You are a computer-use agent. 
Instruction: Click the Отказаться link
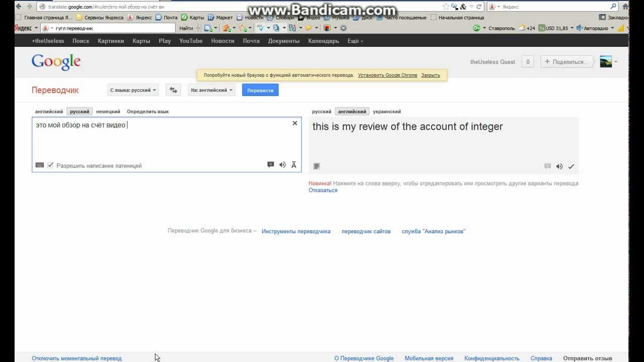pyautogui.click(x=323, y=190)
